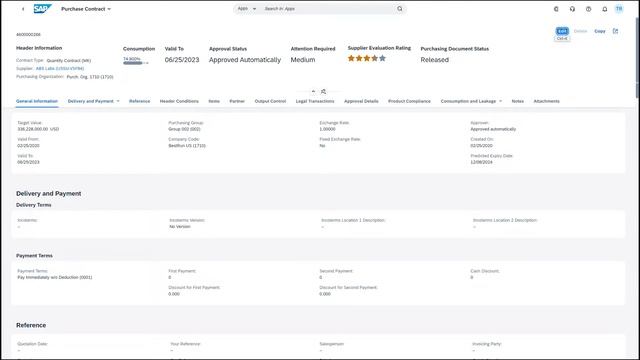Click the Copy button
The height and width of the screenshot is (360, 640).
600,31
